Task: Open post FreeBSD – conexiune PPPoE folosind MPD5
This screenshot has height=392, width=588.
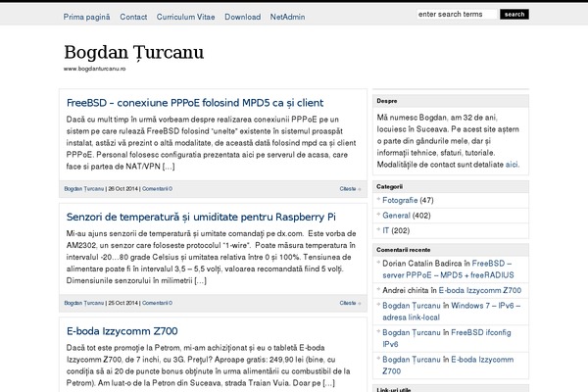Action: [195, 103]
